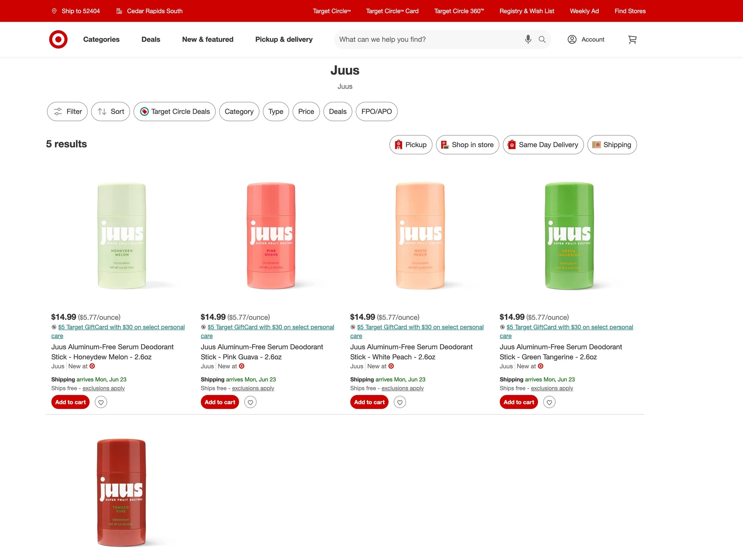
Task: Click the search input field
Action: [x=426, y=39]
